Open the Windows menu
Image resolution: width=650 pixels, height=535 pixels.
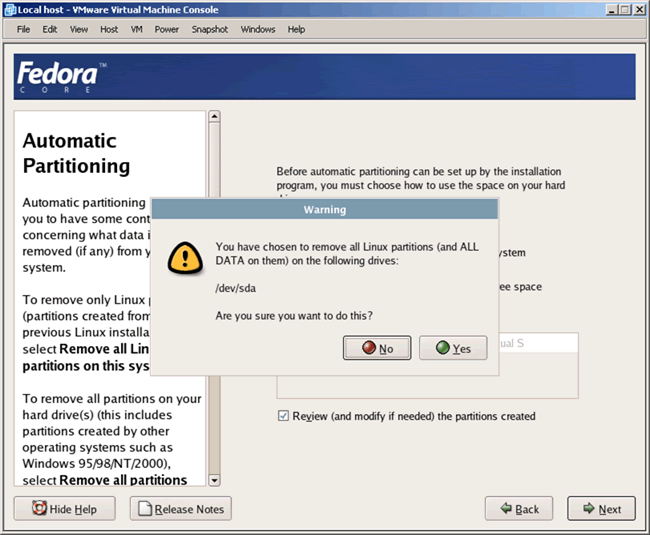(x=258, y=29)
